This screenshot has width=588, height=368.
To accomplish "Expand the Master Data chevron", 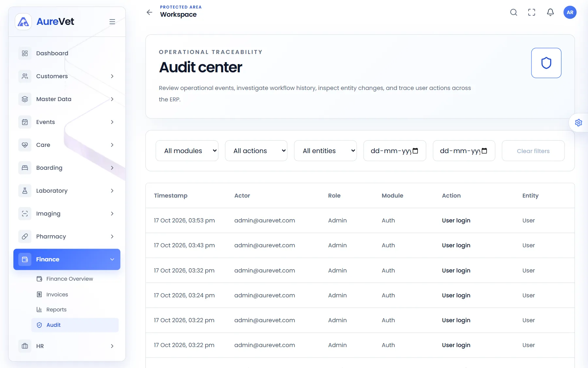I will tap(112, 99).
